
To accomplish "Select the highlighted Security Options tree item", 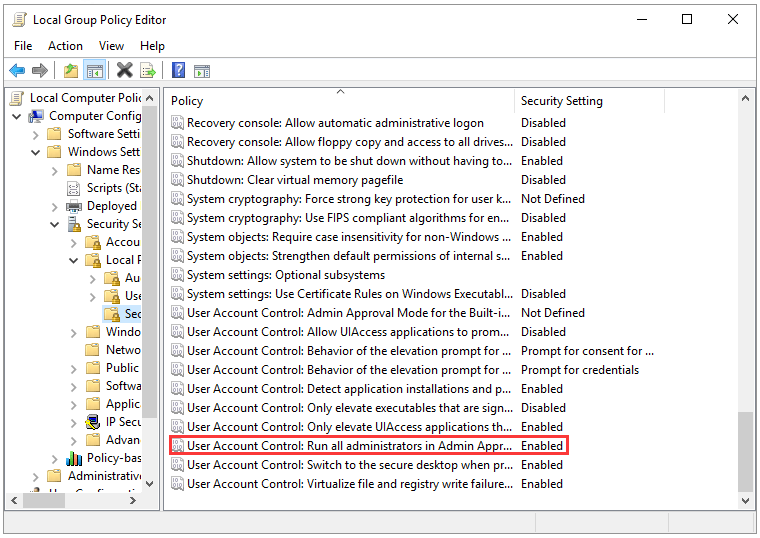I will coord(123,314).
